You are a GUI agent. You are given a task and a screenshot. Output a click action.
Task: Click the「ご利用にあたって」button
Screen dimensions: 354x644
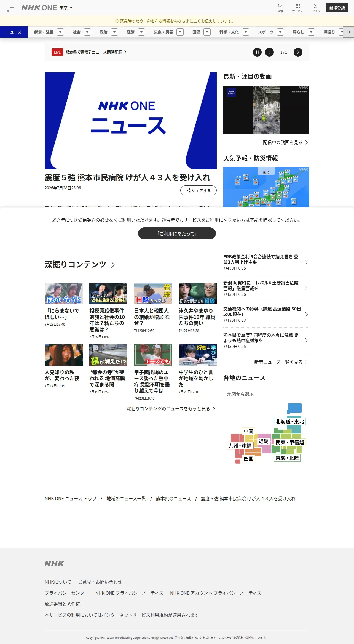[177, 233]
